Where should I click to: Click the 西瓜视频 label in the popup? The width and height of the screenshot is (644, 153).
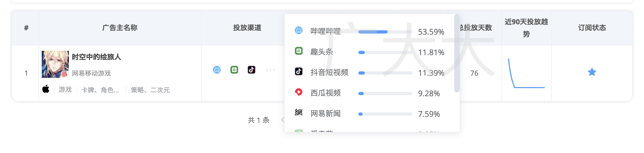tap(326, 93)
